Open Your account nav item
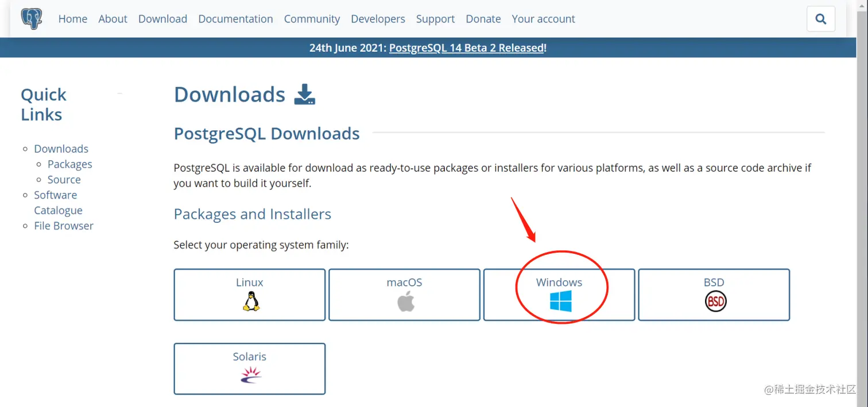This screenshot has height=407, width=868. pos(543,19)
